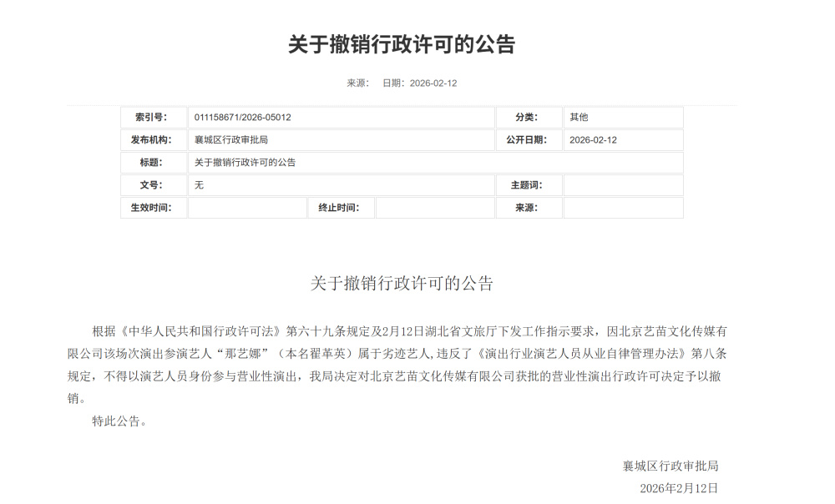Viewport: 835px width, 504px height.
Task: Click the 来源 label below the main title
Action: coord(357,83)
